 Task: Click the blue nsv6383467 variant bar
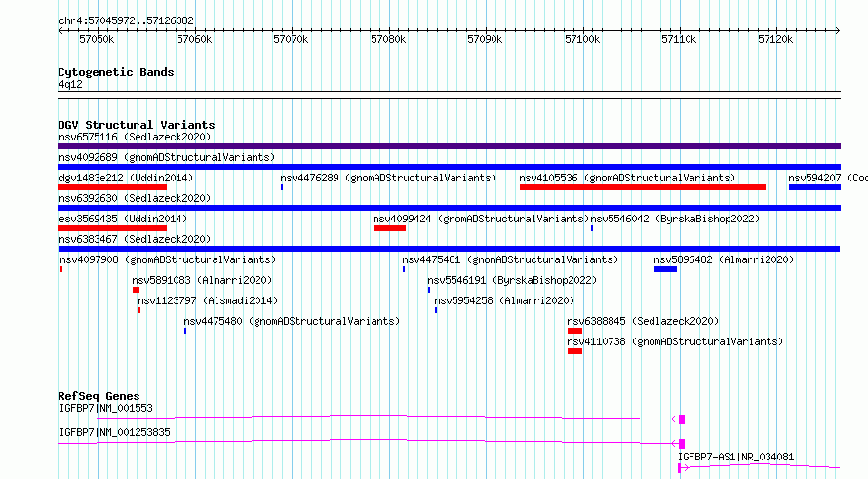click(x=449, y=249)
